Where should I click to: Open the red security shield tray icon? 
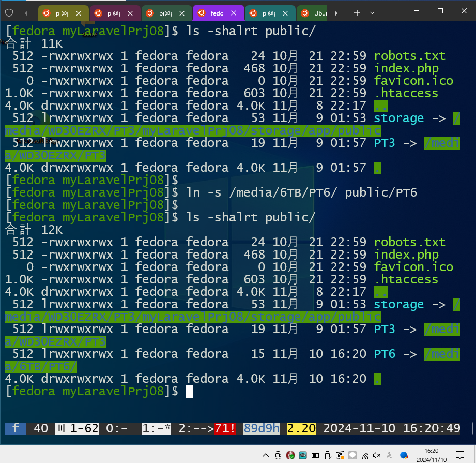(x=290, y=455)
